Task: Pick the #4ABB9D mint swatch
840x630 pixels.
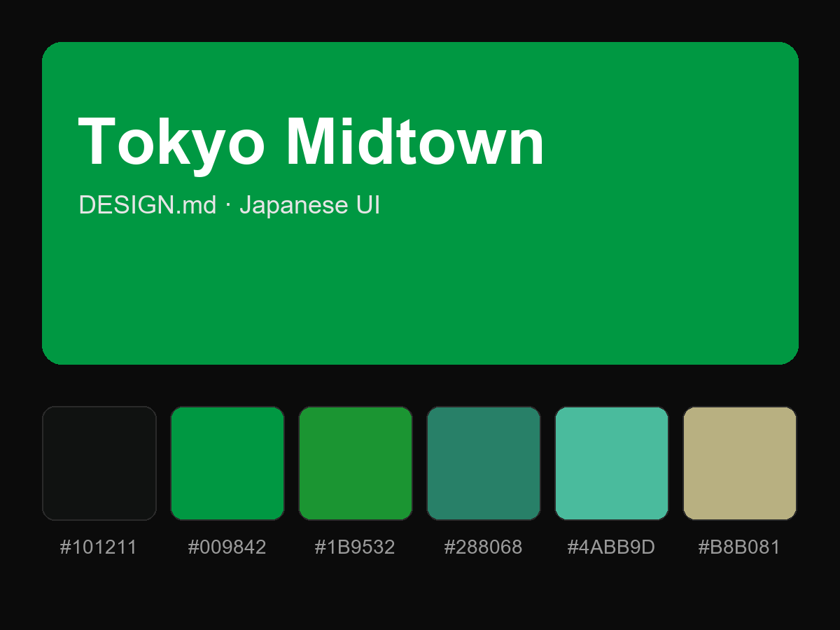Action: click(x=612, y=463)
